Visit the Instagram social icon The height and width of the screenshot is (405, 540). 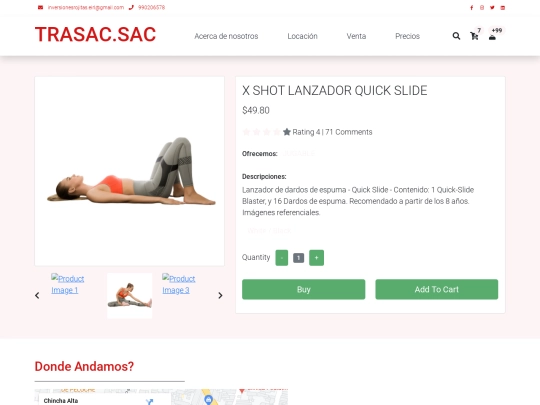(x=482, y=8)
